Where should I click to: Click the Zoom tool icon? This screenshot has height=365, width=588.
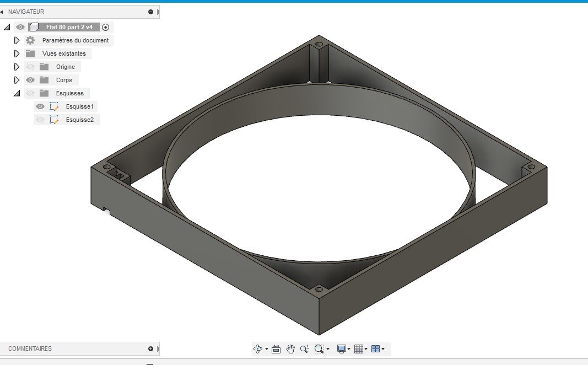305,349
